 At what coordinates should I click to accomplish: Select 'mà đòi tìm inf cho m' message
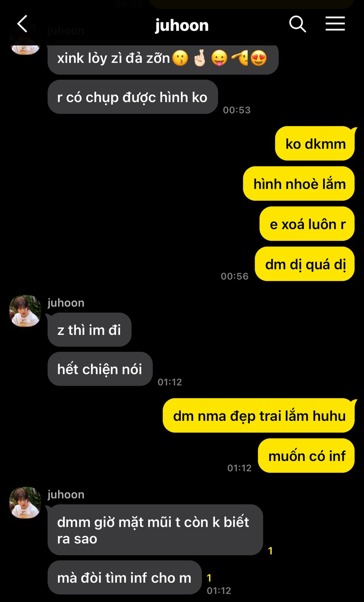click(x=124, y=578)
